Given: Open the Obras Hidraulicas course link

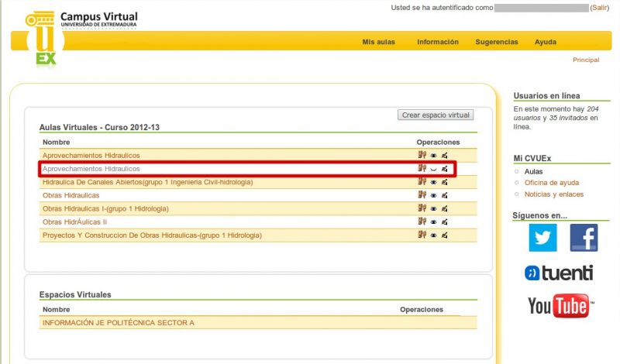Looking at the screenshot, I should [x=71, y=195].
